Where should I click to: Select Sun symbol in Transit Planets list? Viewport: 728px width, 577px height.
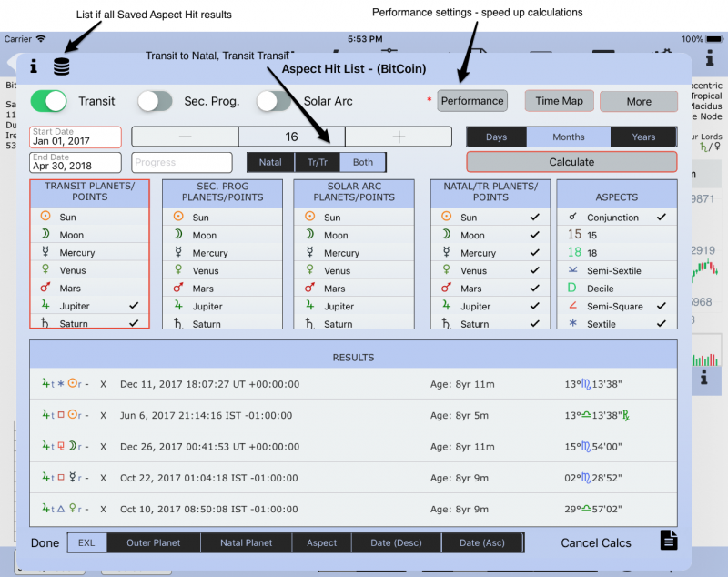tap(45, 217)
